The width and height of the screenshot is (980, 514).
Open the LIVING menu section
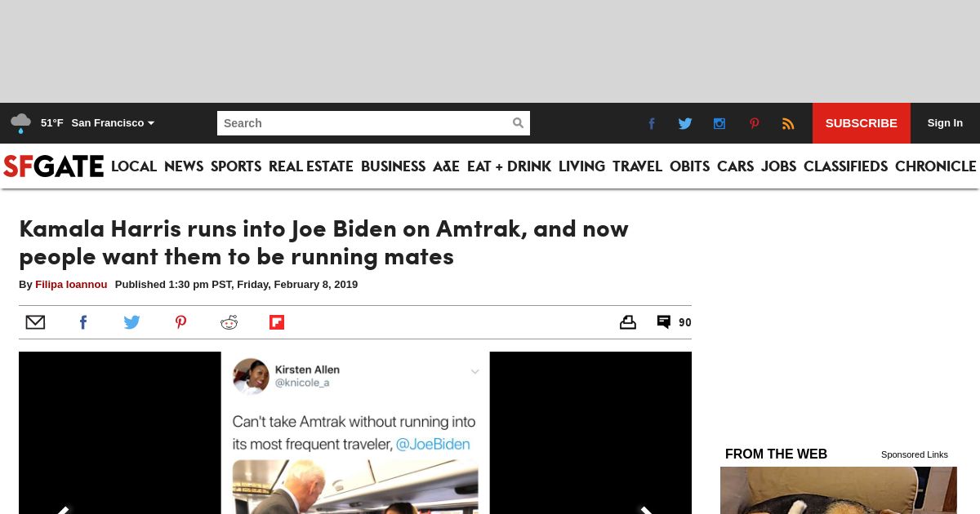(x=581, y=166)
